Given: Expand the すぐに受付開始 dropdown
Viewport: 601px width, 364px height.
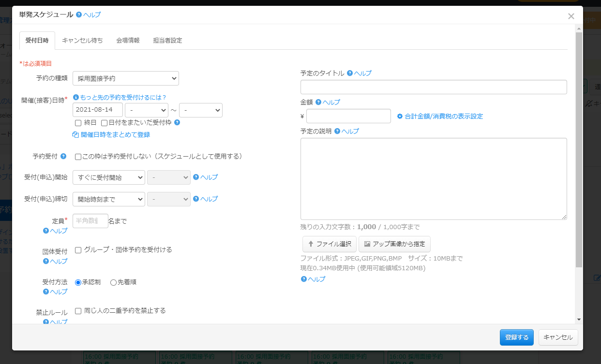Looking at the screenshot, I should [108, 177].
